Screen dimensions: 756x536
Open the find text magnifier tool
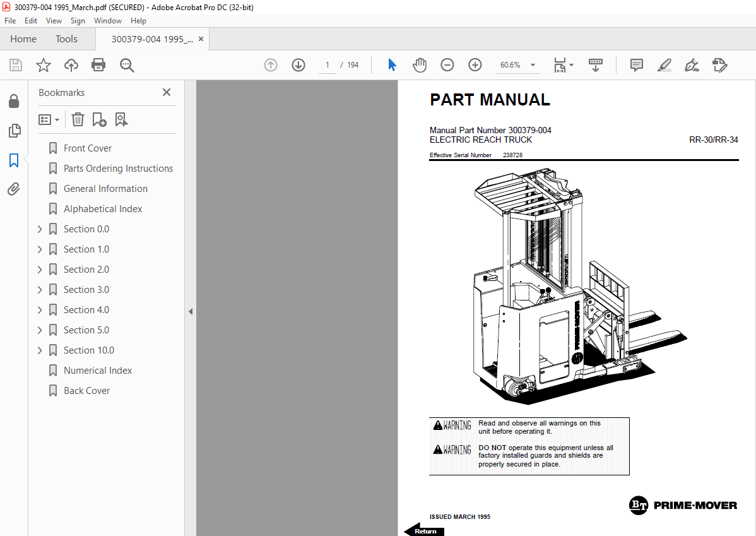[127, 65]
